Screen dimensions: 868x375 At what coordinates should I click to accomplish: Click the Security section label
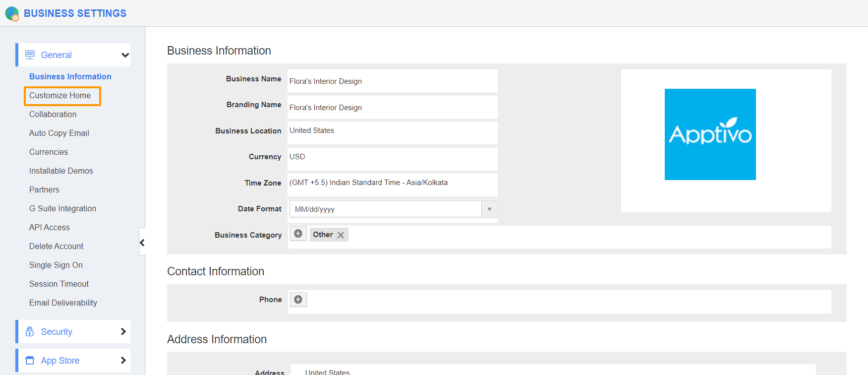(57, 332)
